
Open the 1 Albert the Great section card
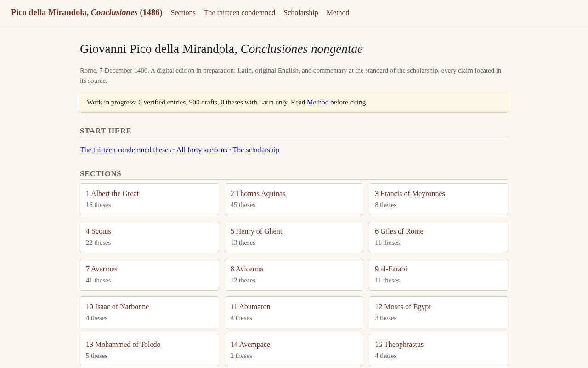[x=149, y=199]
